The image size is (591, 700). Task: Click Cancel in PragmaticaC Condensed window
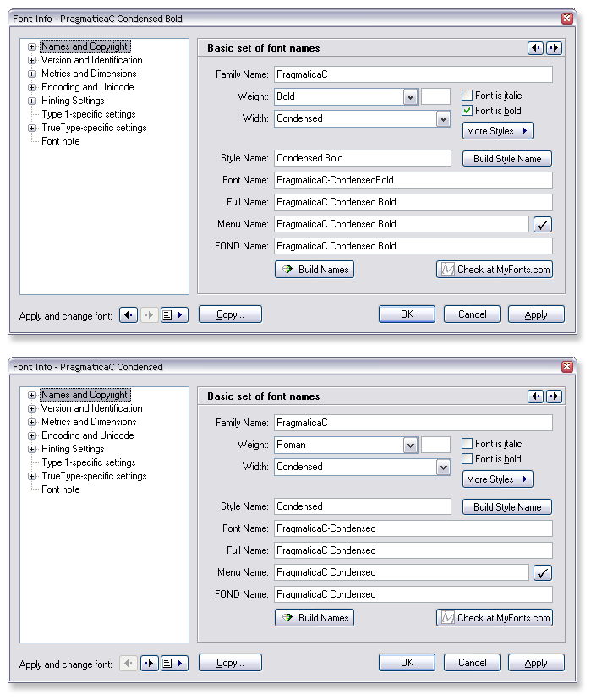click(x=473, y=663)
